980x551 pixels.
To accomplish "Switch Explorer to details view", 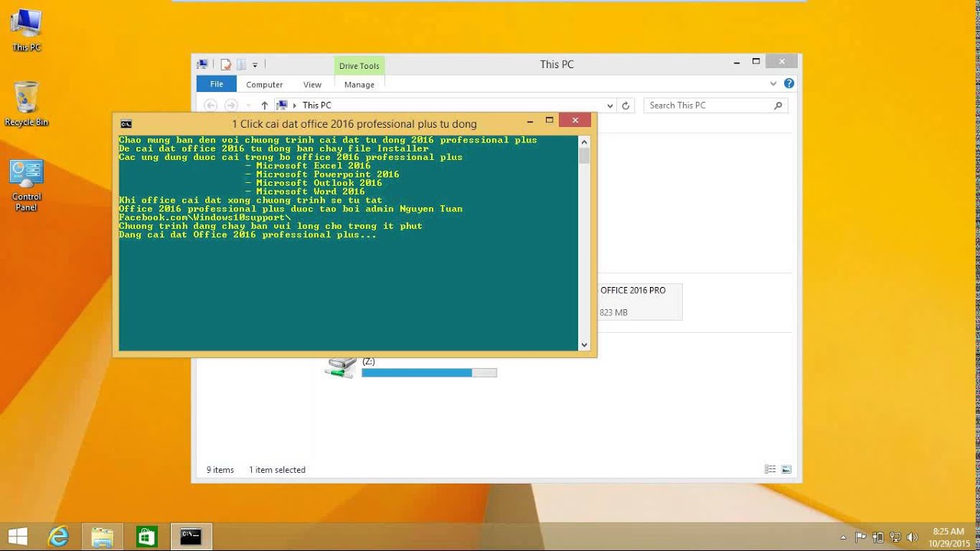I will [770, 469].
